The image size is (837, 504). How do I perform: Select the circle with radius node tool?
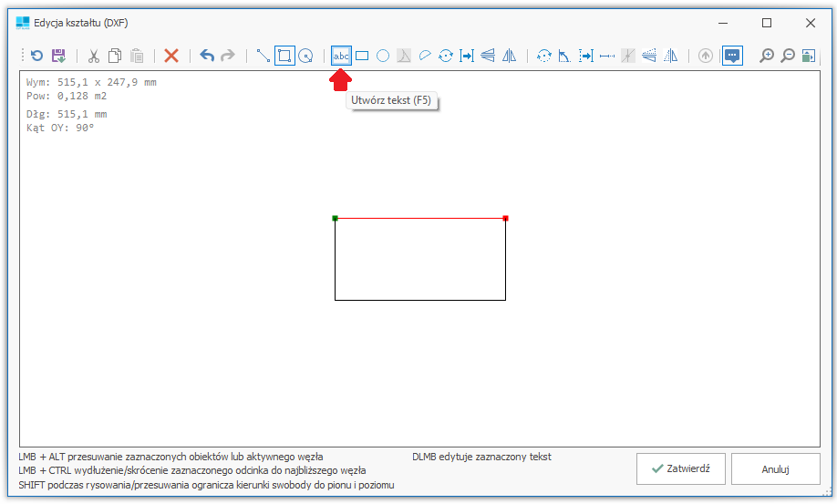305,56
